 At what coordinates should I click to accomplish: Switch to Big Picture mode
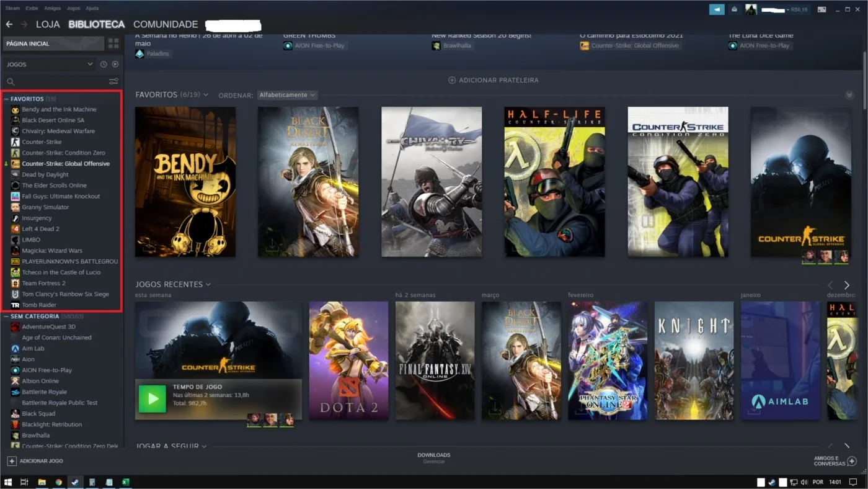coord(822,9)
